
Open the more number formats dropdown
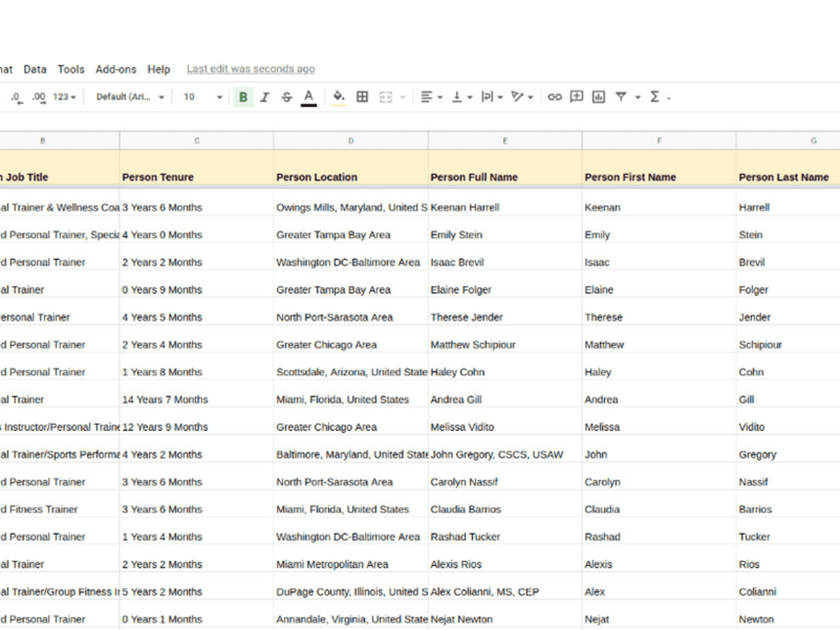point(64,97)
